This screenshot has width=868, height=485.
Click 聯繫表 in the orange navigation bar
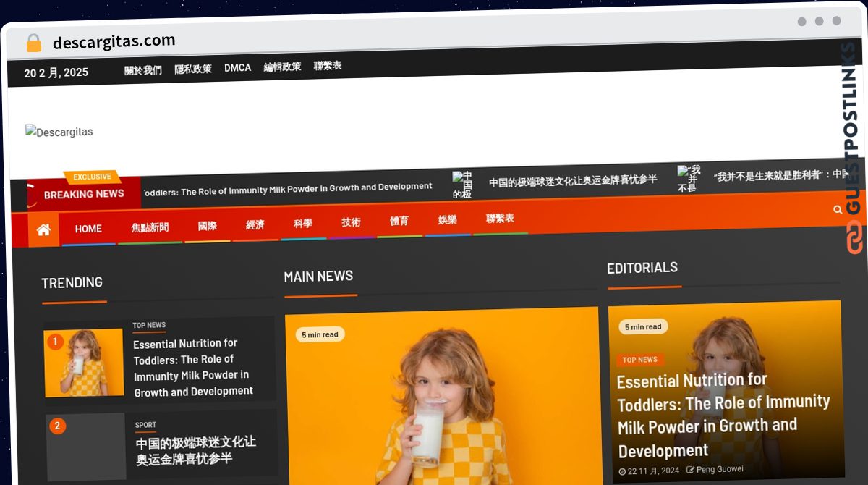[x=500, y=218]
